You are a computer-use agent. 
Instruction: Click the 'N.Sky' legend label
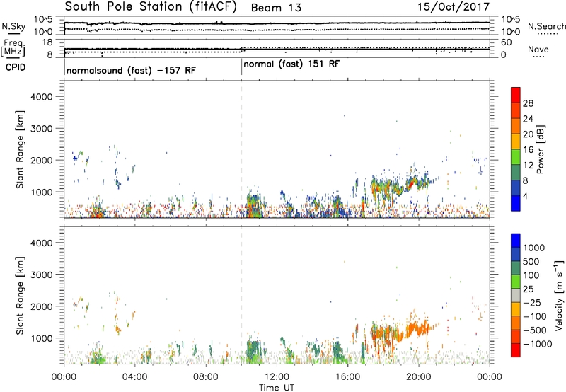(x=13, y=26)
